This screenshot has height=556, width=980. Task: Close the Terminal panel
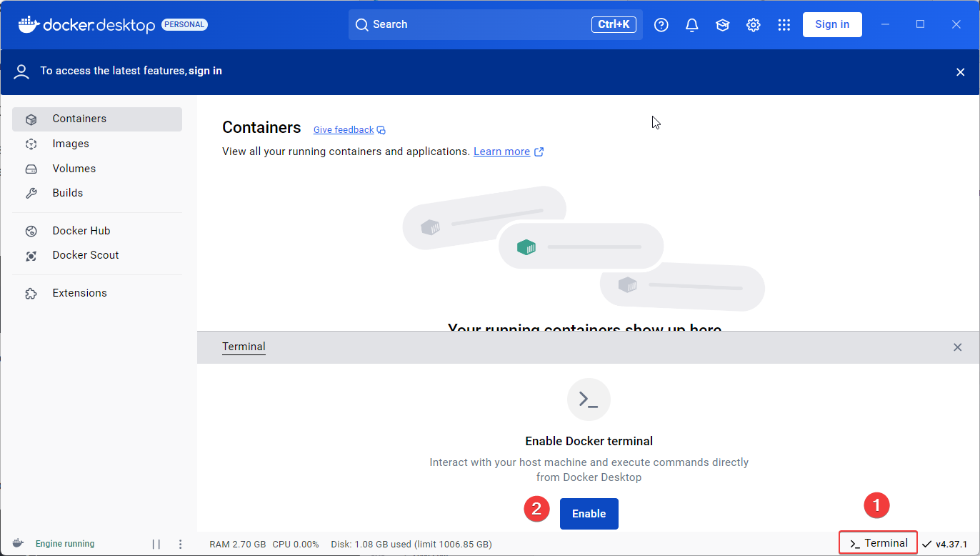click(x=958, y=347)
